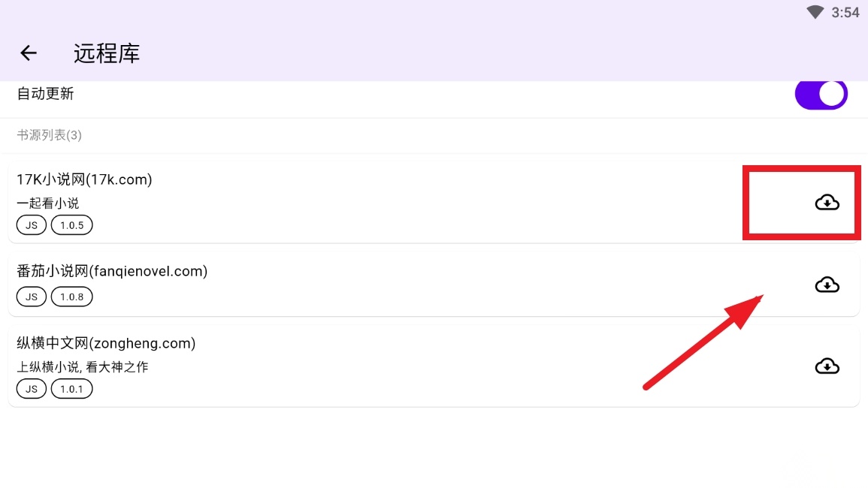This screenshot has height=488, width=868.
Task: Click the 一起看小说 description text
Action: (x=47, y=203)
